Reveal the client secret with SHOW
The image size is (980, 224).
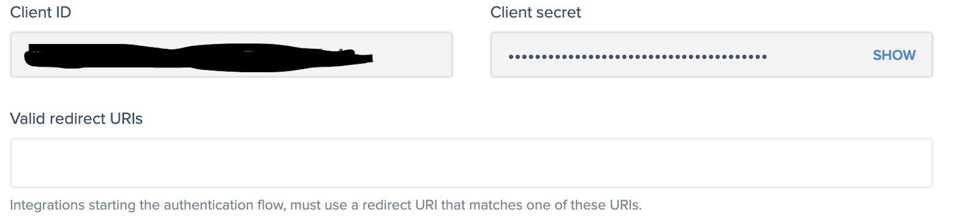[x=894, y=55]
